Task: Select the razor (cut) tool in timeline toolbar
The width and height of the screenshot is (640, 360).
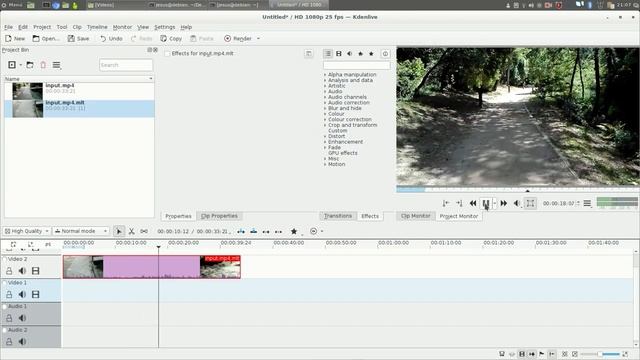Action: coord(131,231)
